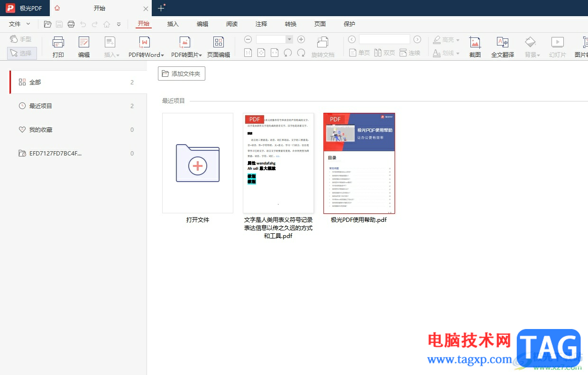Open the 阅读 ribbon tab
The image size is (588, 375).
pos(232,24)
